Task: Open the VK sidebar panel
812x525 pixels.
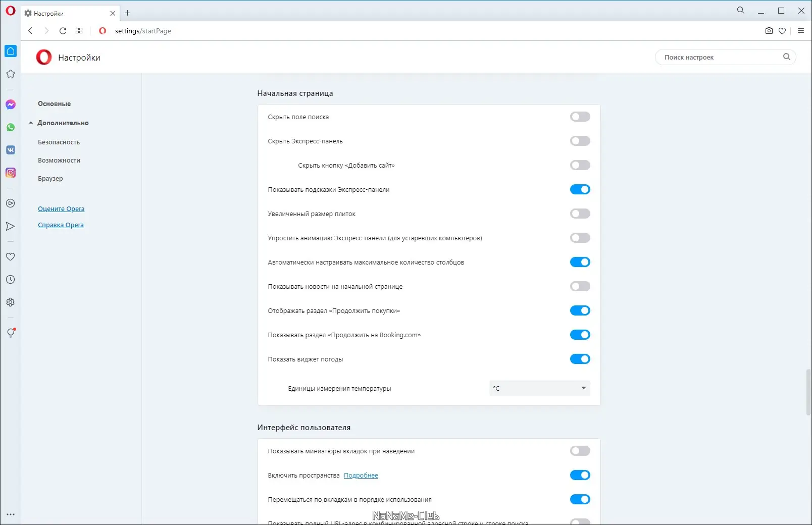Action: coord(11,150)
